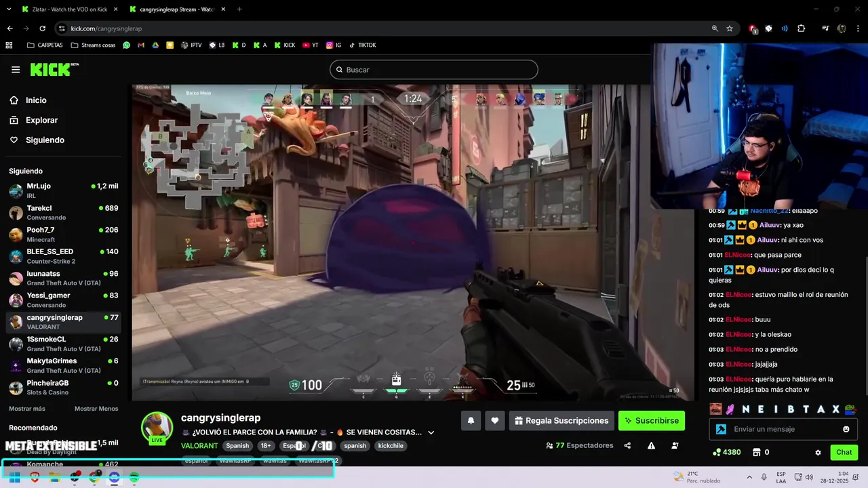Open the Kick hamburger sidebar menu
Screen dimensions: 868x488
(16, 70)
